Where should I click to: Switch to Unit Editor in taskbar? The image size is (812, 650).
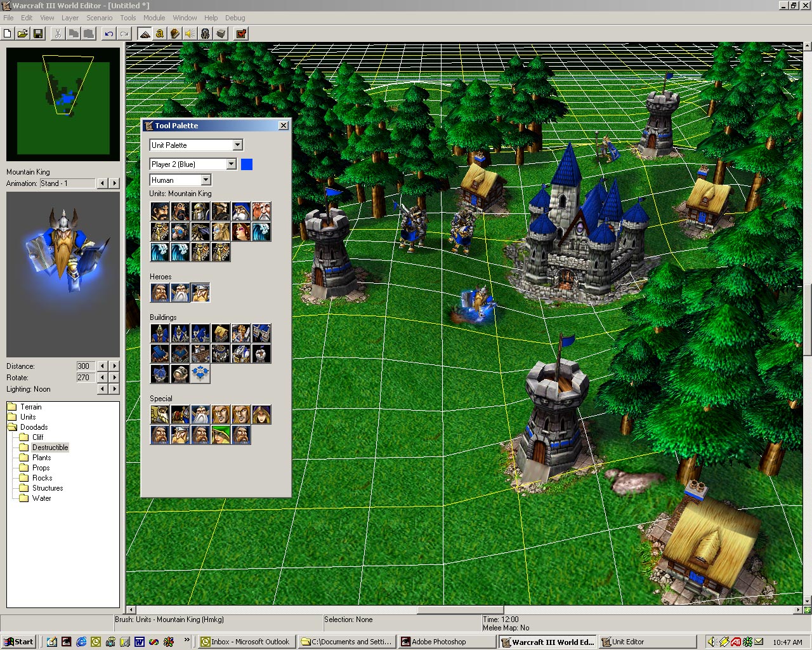647,642
